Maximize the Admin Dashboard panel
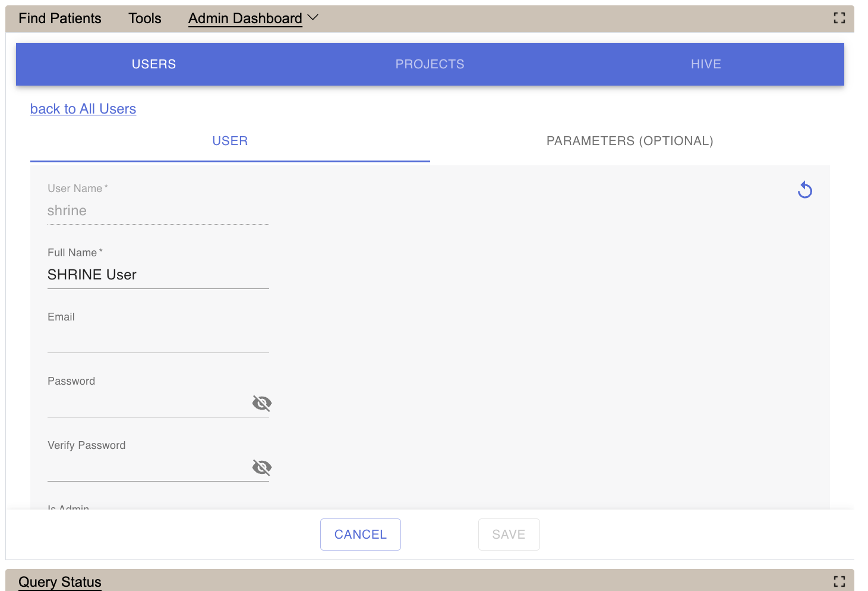The width and height of the screenshot is (868, 591). (839, 18)
